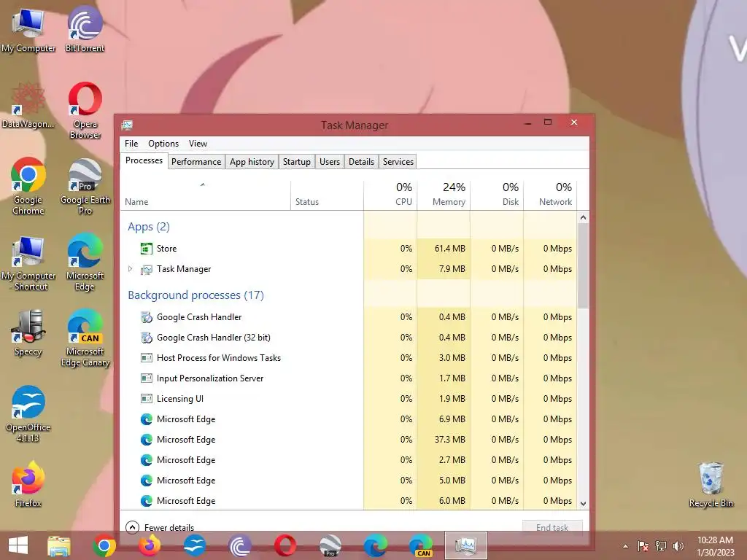Launch OpenOffice from the taskbar

195,545
